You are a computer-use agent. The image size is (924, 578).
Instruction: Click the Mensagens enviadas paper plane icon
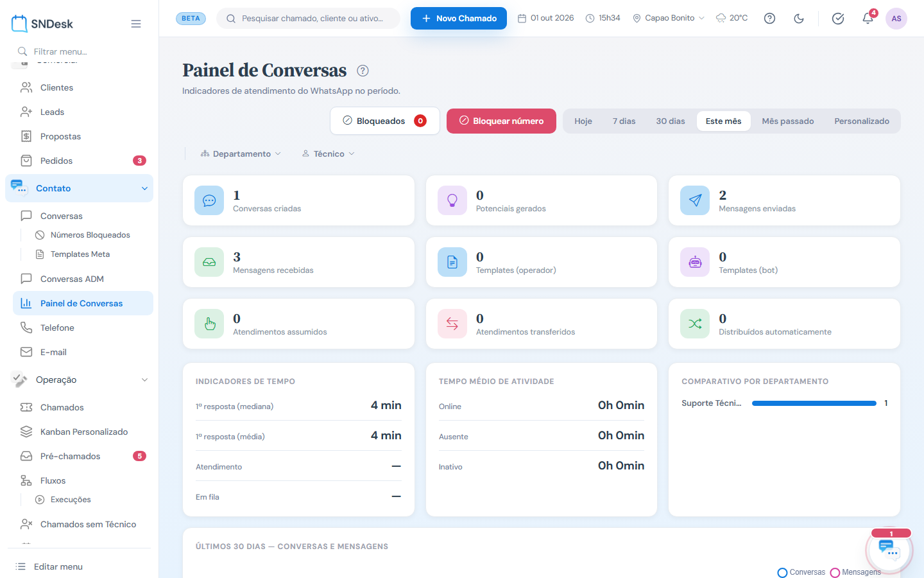pyautogui.click(x=695, y=200)
